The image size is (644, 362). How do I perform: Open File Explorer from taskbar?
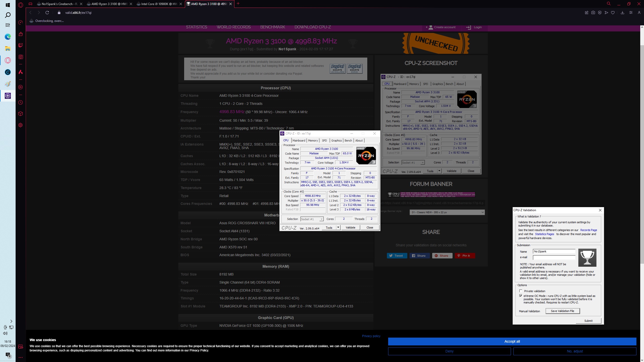click(8, 49)
